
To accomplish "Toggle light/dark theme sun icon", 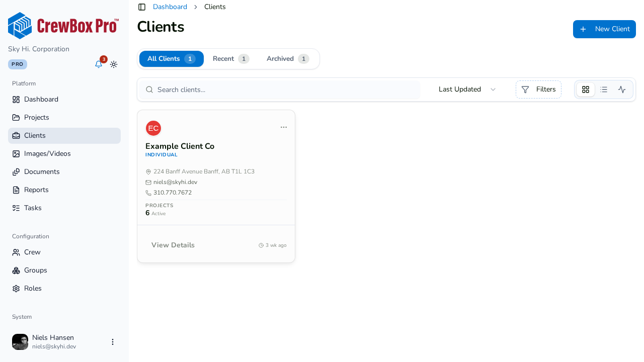I will pyautogui.click(x=114, y=64).
